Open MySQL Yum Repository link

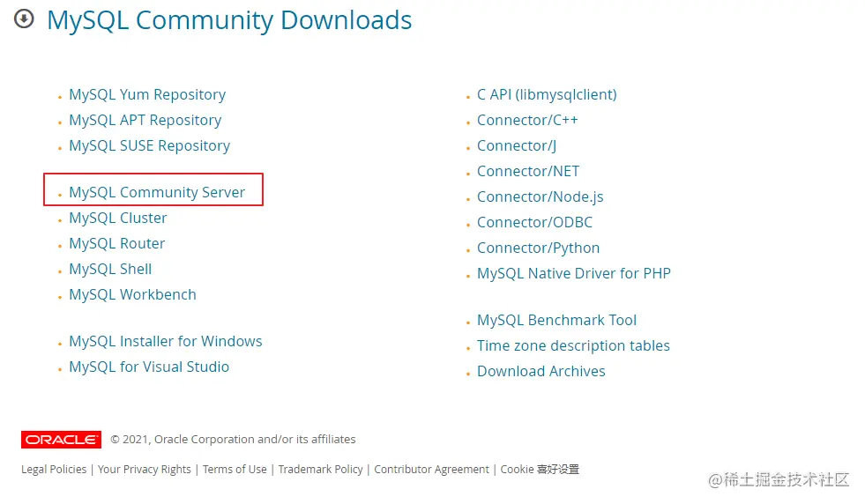[147, 95]
